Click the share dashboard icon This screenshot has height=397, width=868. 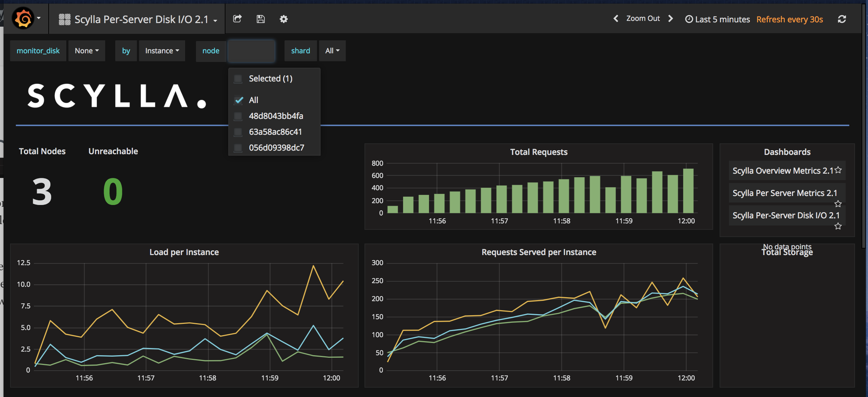237,19
